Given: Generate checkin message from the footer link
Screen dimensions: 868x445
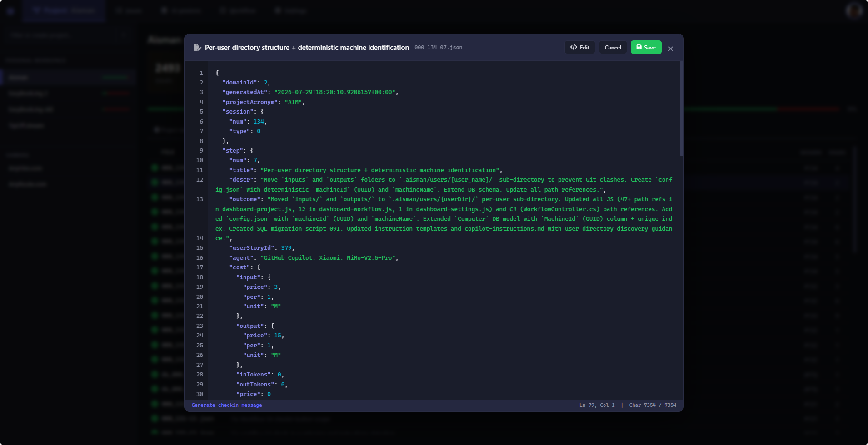Looking at the screenshot, I should pyautogui.click(x=227, y=405).
